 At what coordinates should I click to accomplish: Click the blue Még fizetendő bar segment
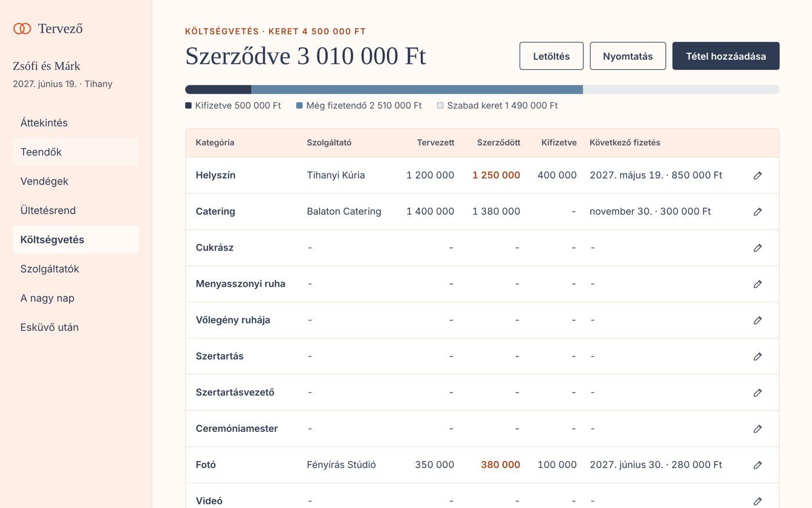click(417, 89)
